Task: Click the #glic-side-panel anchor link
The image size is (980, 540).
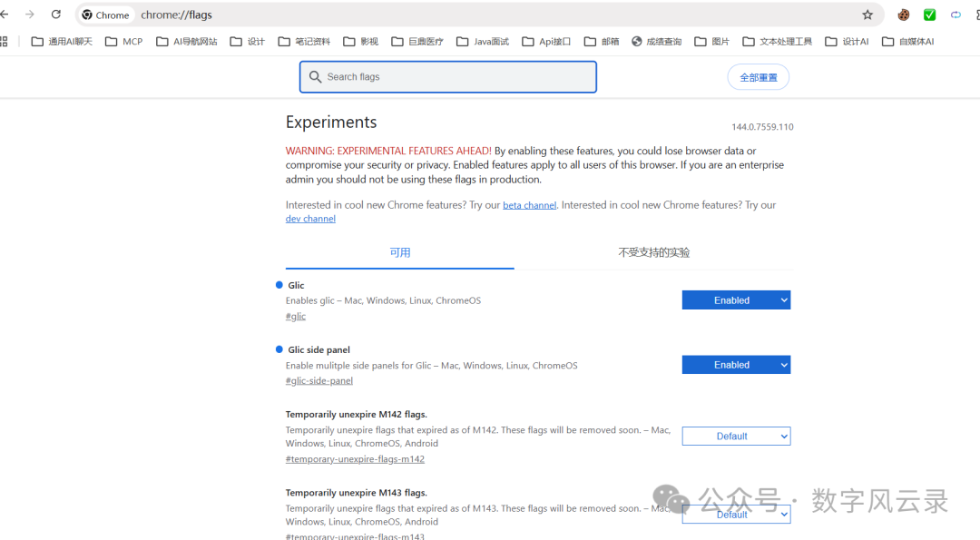Action: click(319, 380)
